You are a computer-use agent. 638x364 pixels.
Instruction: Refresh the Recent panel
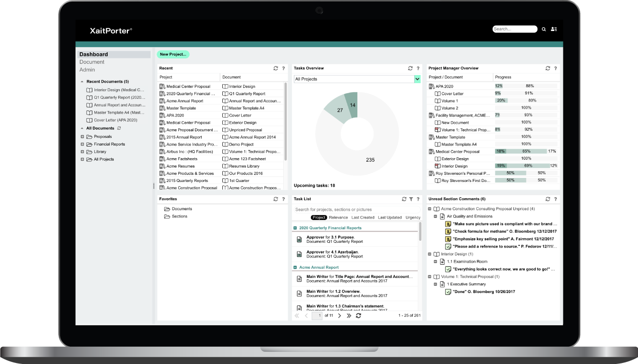276,68
